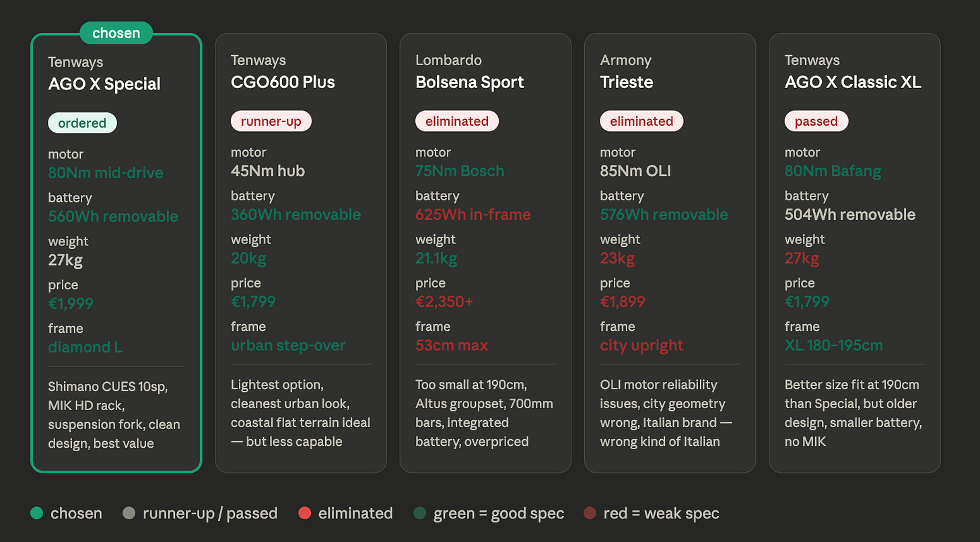This screenshot has height=542, width=980.
Task: Click the 'passed' status pill
Action: tap(816, 121)
